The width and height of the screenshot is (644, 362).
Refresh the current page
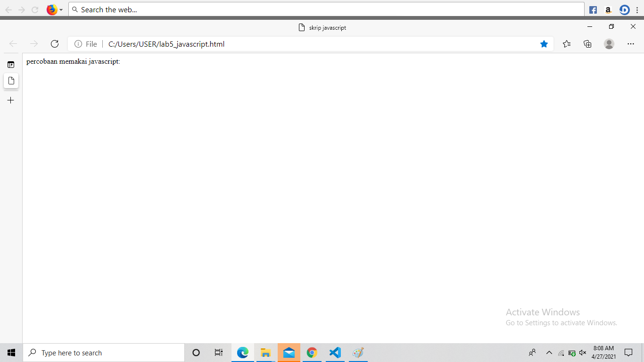pyautogui.click(x=55, y=43)
